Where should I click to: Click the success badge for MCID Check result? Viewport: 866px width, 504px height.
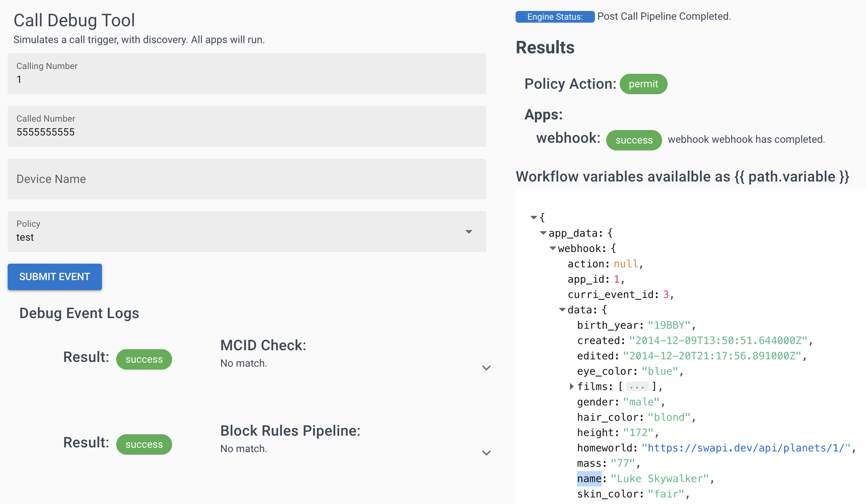point(144,359)
